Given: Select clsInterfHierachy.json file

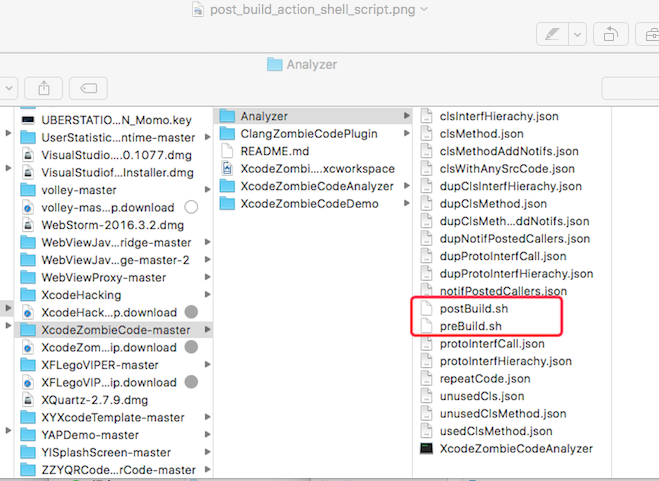Looking at the screenshot, I should click(499, 116).
